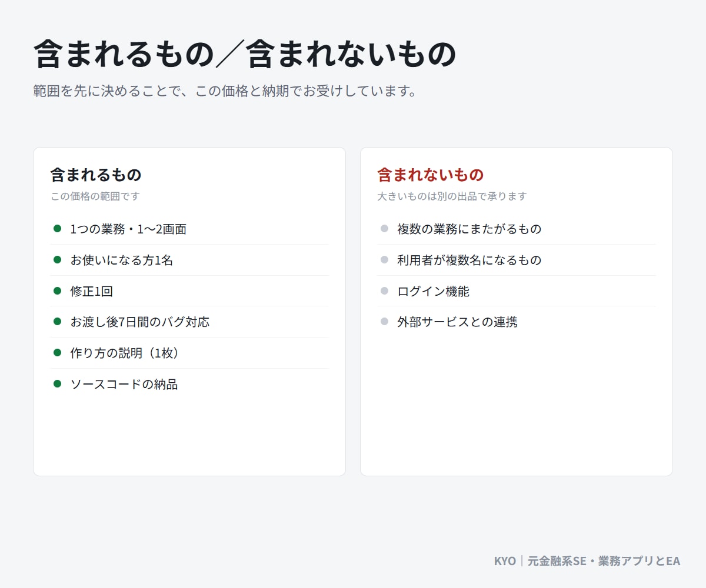
Task: Select the row 1つの業務・1〜2画面
Action: coord(189,229)
